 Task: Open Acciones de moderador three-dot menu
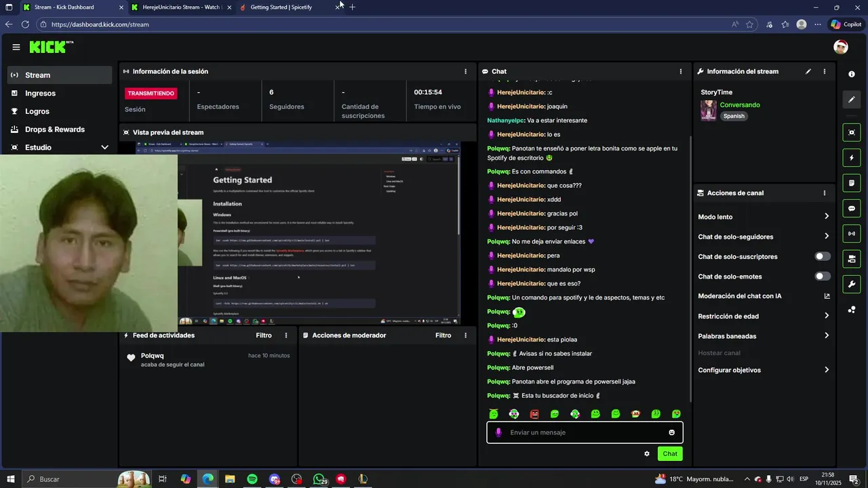coord(465,335)
